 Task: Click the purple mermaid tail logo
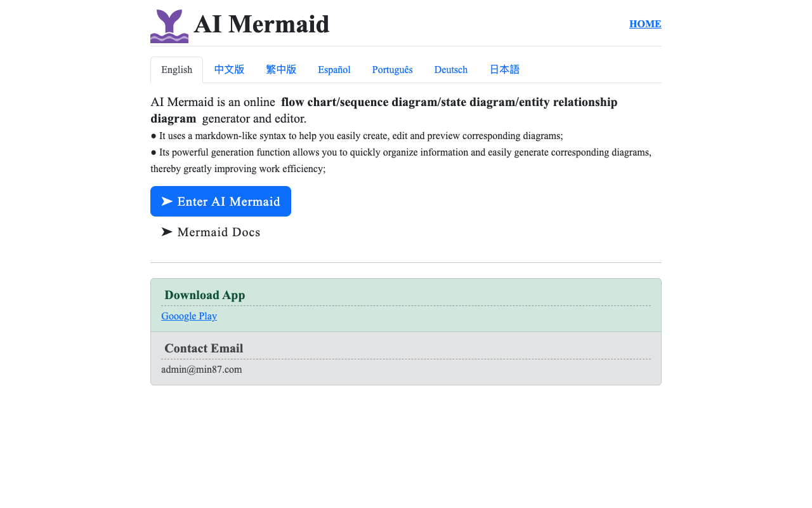pos(169,26)
